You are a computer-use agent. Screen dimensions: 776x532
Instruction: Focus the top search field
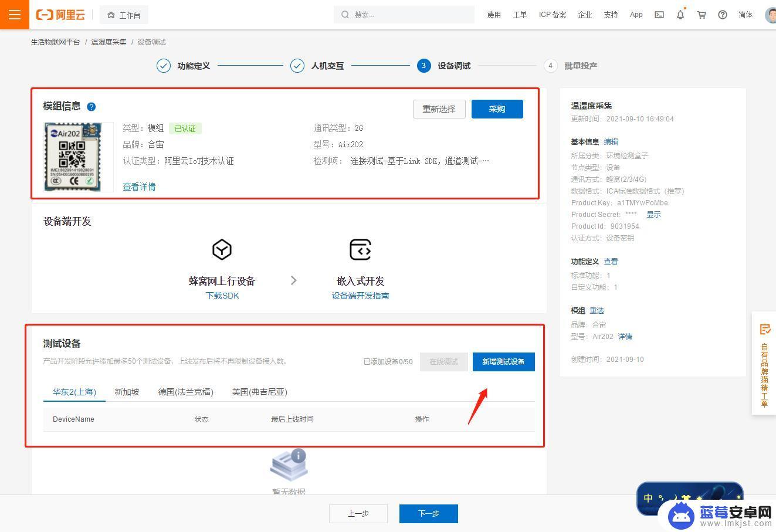pos(404,15)
